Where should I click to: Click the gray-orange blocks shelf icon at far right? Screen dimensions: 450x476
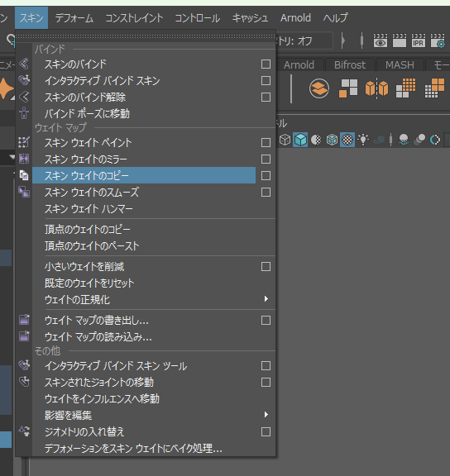tap(434, 88)
